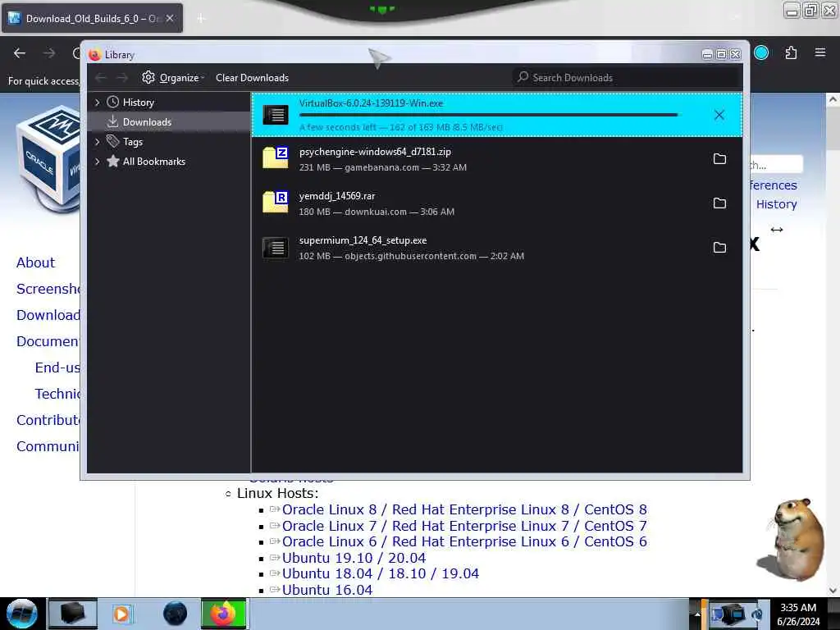Open Oracle Linux 8 / CentOS 8 link
This screenshot has width=840, height=630.
tap(464, 509)
